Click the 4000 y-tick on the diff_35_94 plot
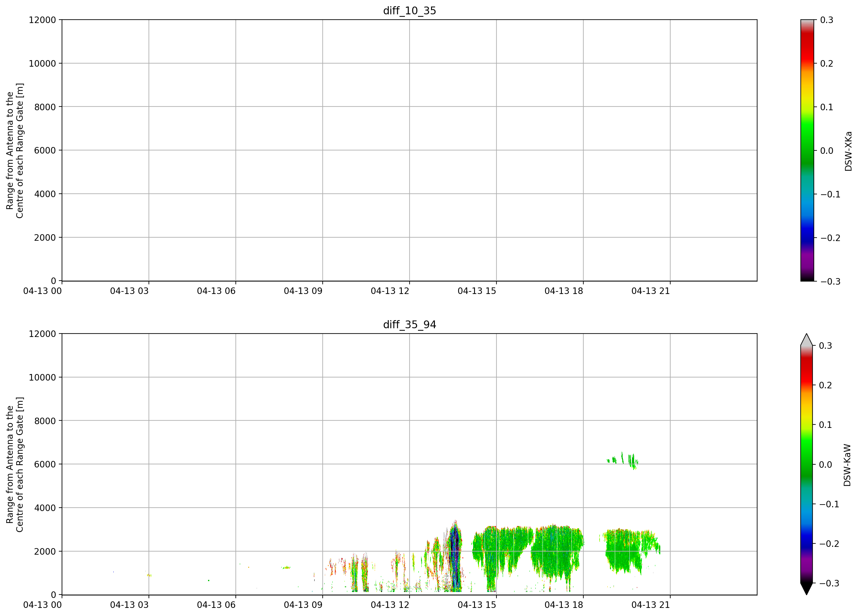The width and height of the screenshot is (859, 616). pyautogui.click(x=45, y=508)
